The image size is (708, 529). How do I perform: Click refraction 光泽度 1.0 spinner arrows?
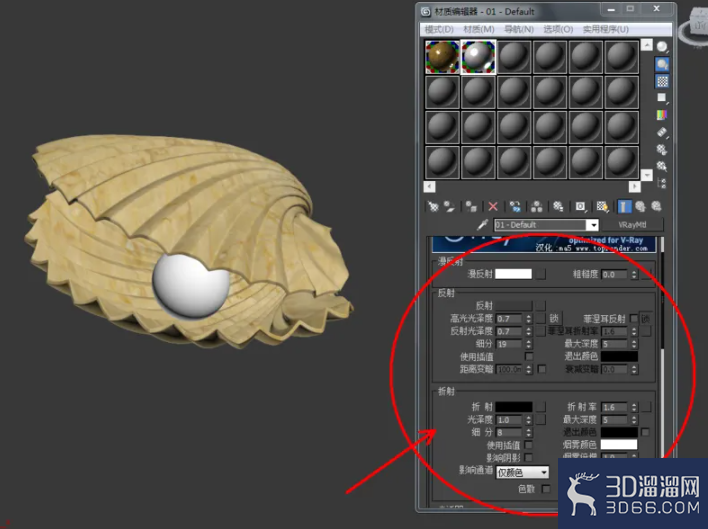[x=529, y=420]
